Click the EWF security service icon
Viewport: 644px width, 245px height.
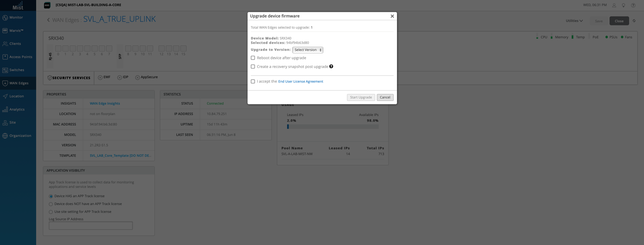pos(100,77)
